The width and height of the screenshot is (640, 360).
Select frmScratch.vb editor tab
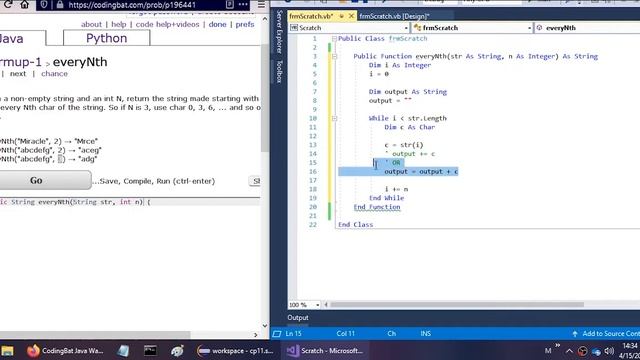click(311, 16)
